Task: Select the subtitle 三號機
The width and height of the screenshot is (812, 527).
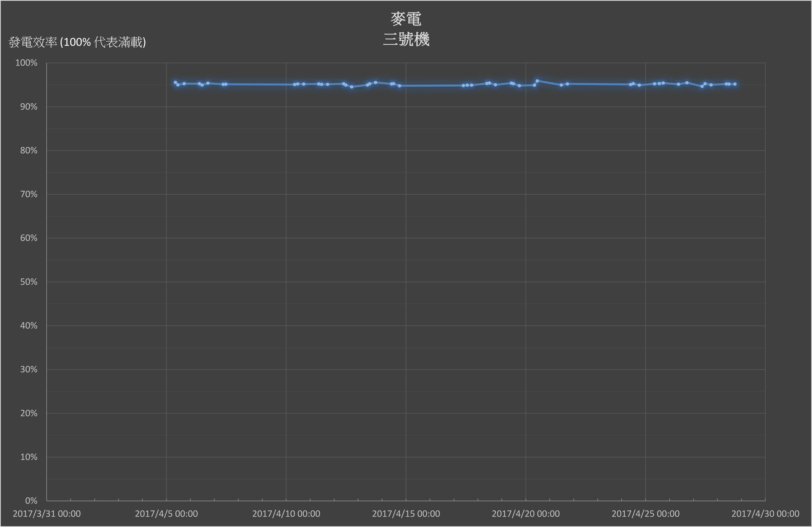Action: [406, 40]
